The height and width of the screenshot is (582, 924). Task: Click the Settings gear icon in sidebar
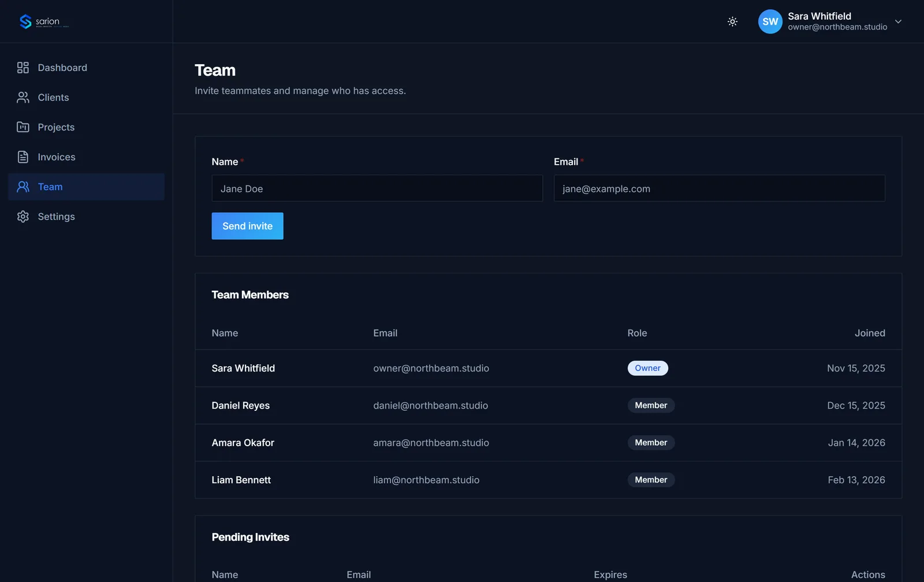23,217
